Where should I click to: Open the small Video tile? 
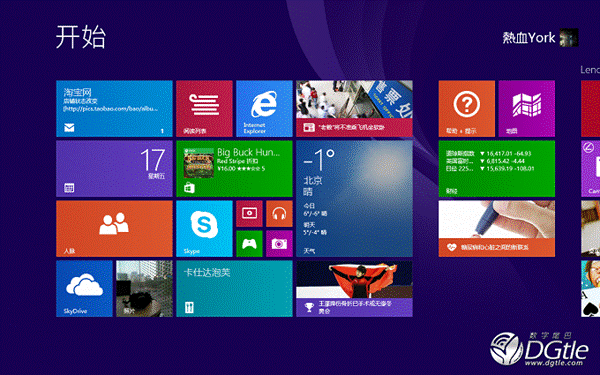tap(249, 214)
